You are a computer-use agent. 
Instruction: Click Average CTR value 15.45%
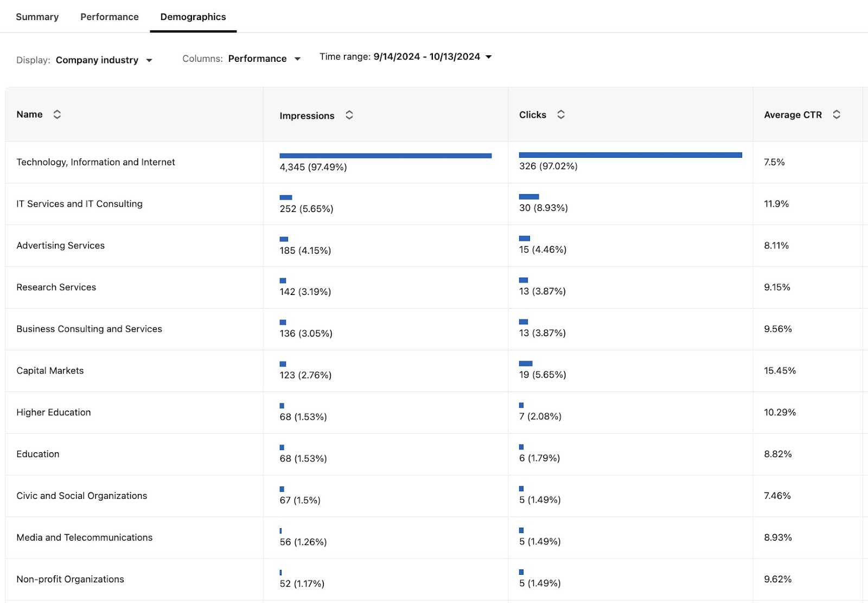tap(780, 371)
